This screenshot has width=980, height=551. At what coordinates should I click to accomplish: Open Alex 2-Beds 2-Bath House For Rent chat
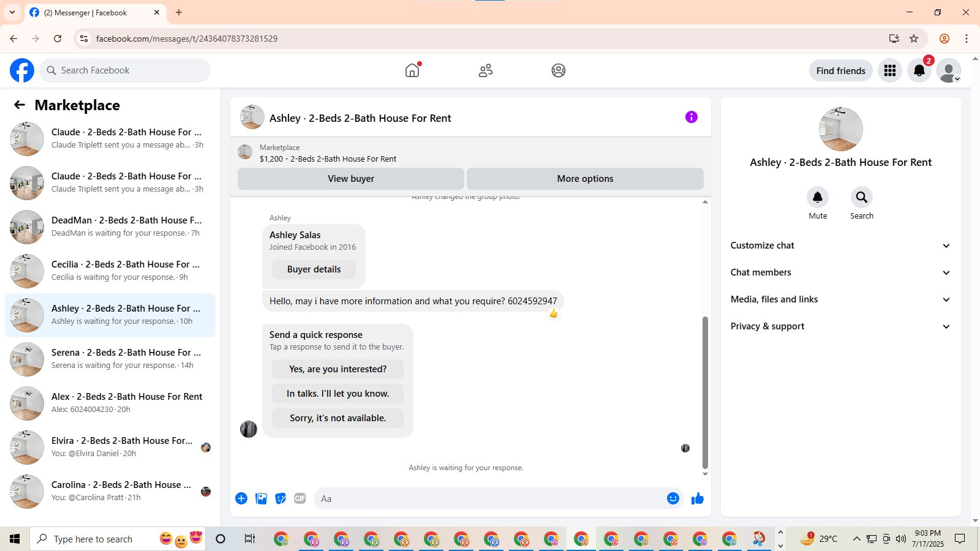pyautogui.click(x=110, y=403)
